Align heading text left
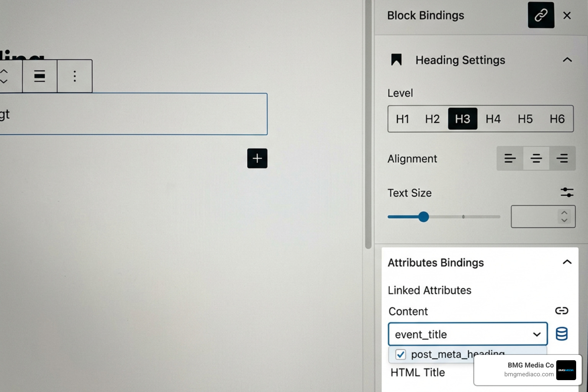 [510, 158]
